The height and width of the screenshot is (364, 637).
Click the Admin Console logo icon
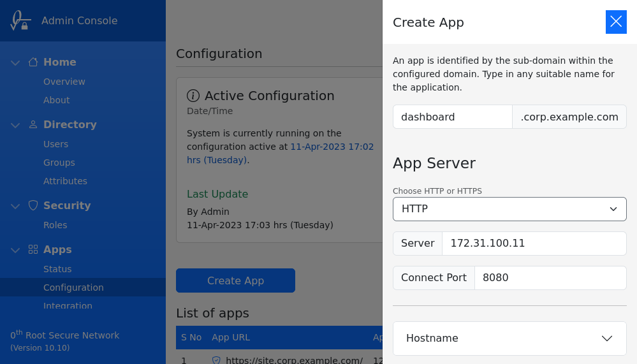click(x=20, y=20)
